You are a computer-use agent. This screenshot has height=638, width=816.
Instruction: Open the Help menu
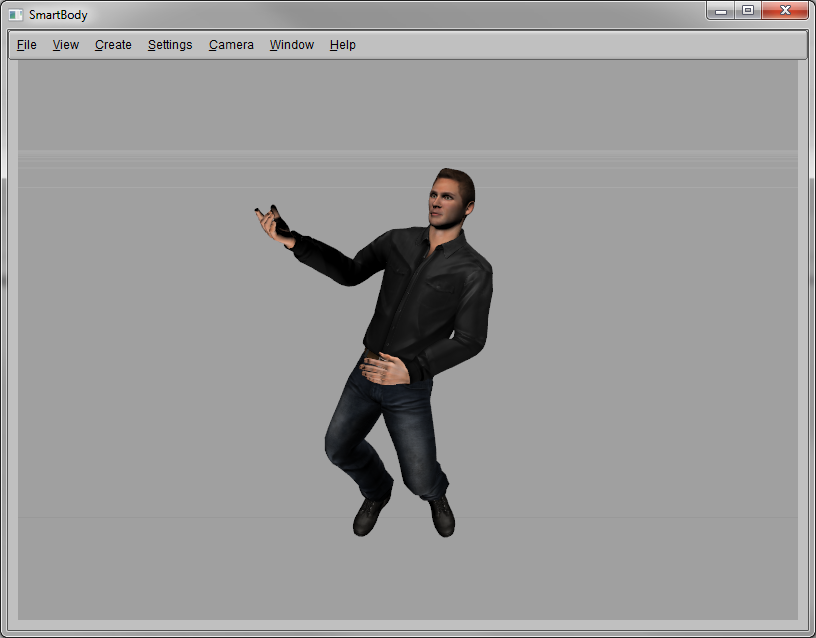click(x=342, y=45)
